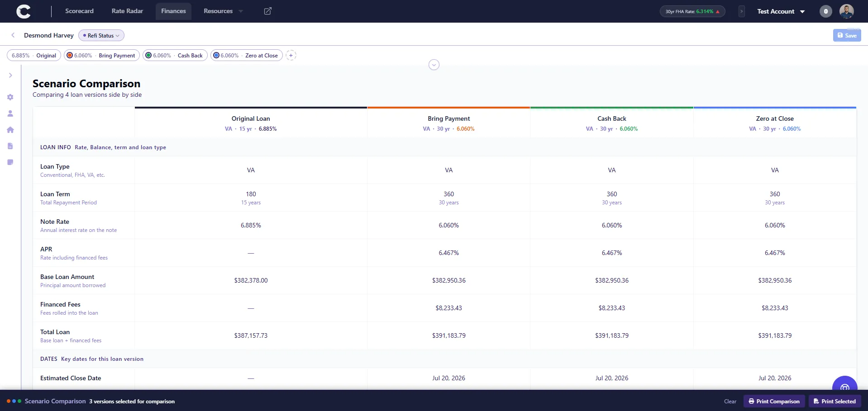The image size is (868, 411).
Task: Open the settings gear in the left sidebar
Action: tap(10, 97)
